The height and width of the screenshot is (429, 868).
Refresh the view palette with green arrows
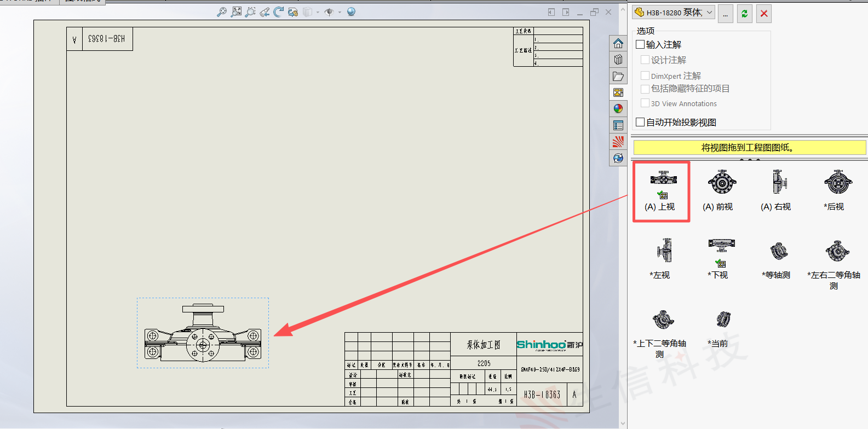(744, 14)
